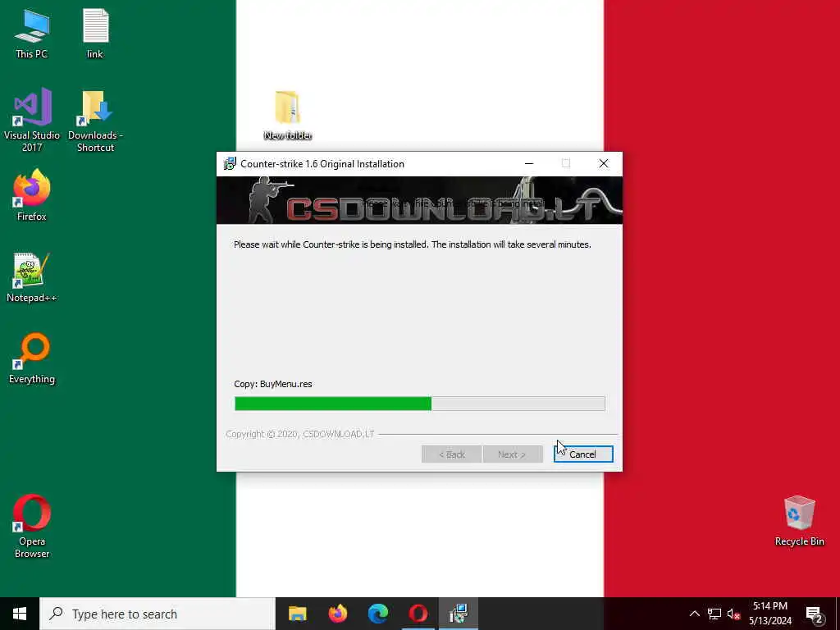The width and height of the screenshot is (840, 630).
Task: Open the notification center icon
Action: 814,614
